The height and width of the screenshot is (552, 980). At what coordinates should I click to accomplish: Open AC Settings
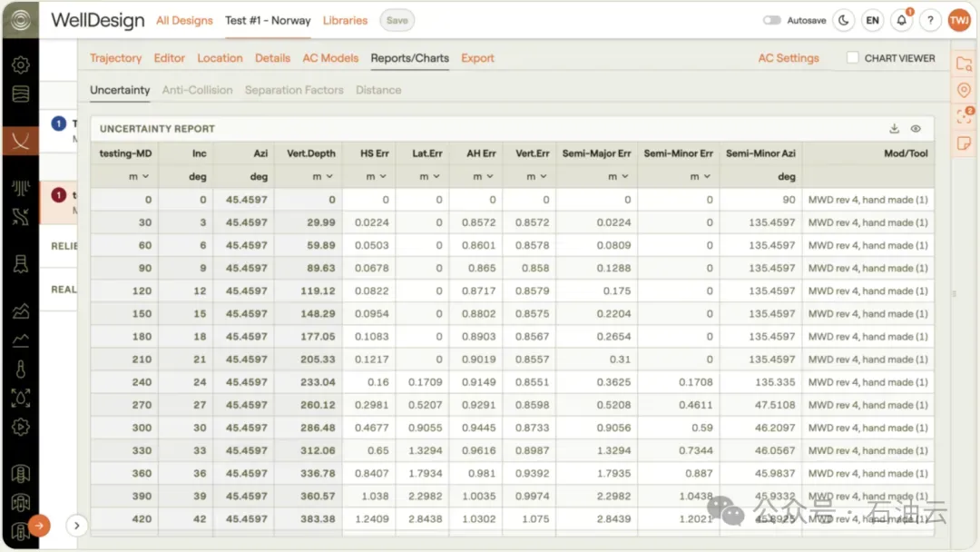(x=789, y=57)
